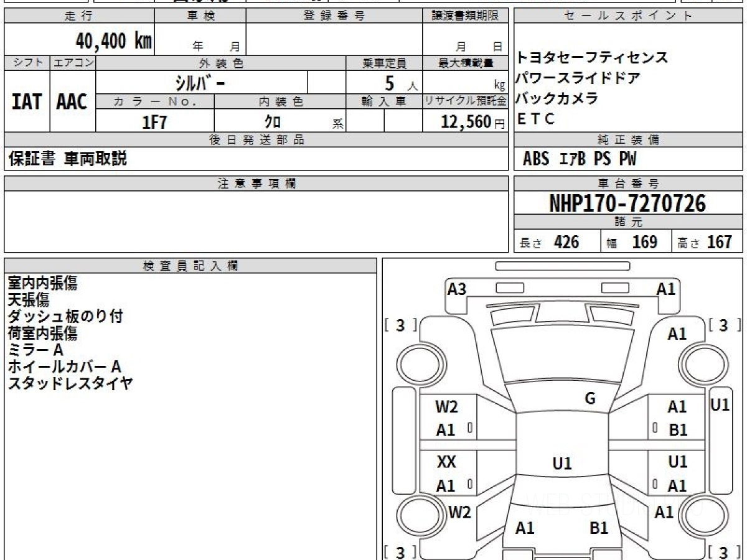Click the リサイクル預託金 header
Image resolution: width=747 pixels, height=560 pixels.
(466, 101)
